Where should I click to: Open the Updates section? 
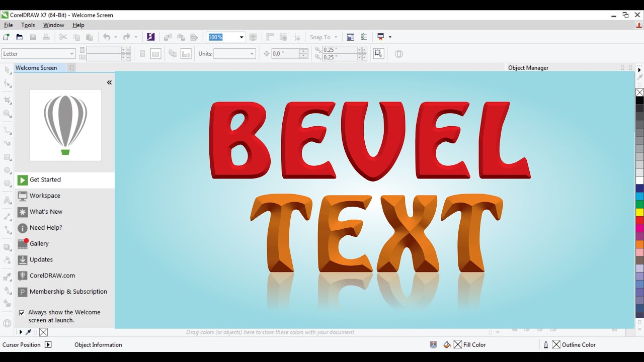tap(65, 260)
